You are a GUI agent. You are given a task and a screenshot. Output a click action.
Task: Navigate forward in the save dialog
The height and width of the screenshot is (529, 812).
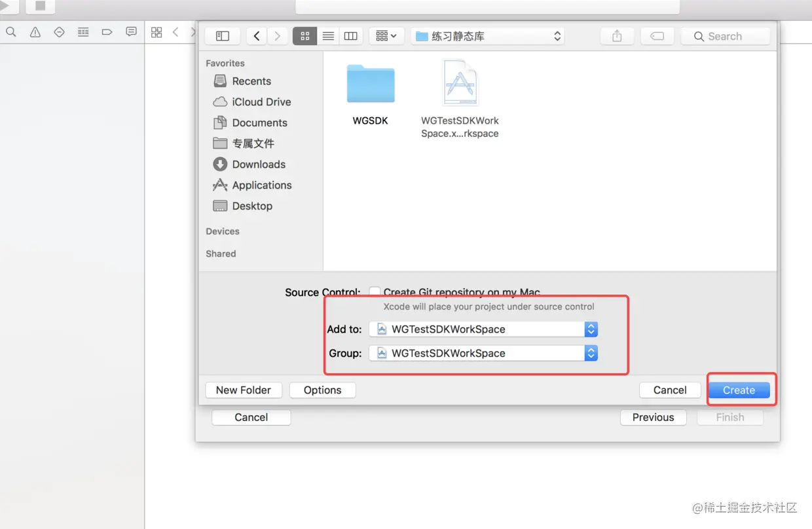(x=278, y=36)
